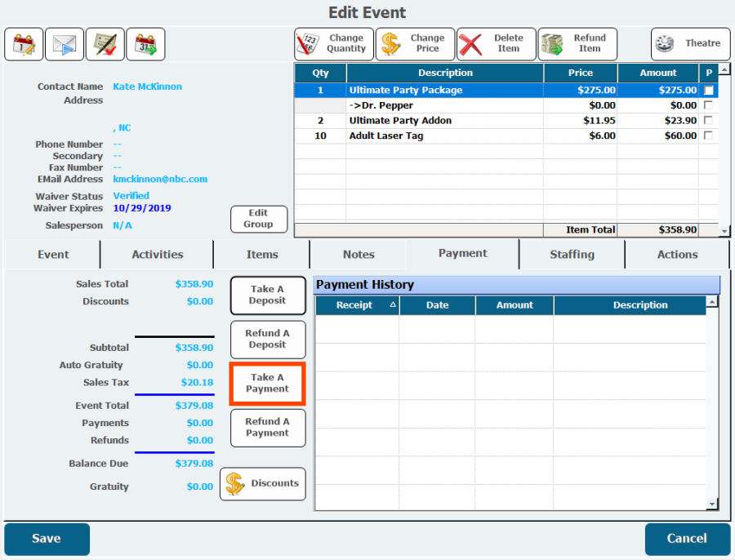Open the Staffing tab

click(572, 255)
